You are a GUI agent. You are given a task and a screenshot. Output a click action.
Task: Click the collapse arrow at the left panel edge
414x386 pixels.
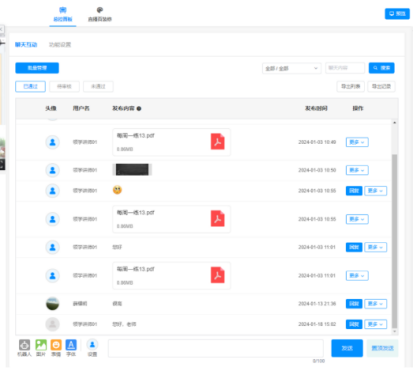[x=2, y=29]
